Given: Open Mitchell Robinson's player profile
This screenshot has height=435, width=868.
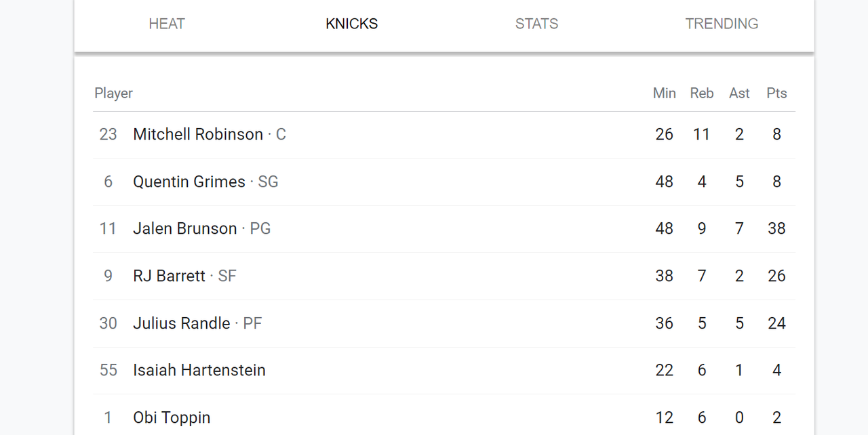Looking at the screenshot, I should click(198, 134).
